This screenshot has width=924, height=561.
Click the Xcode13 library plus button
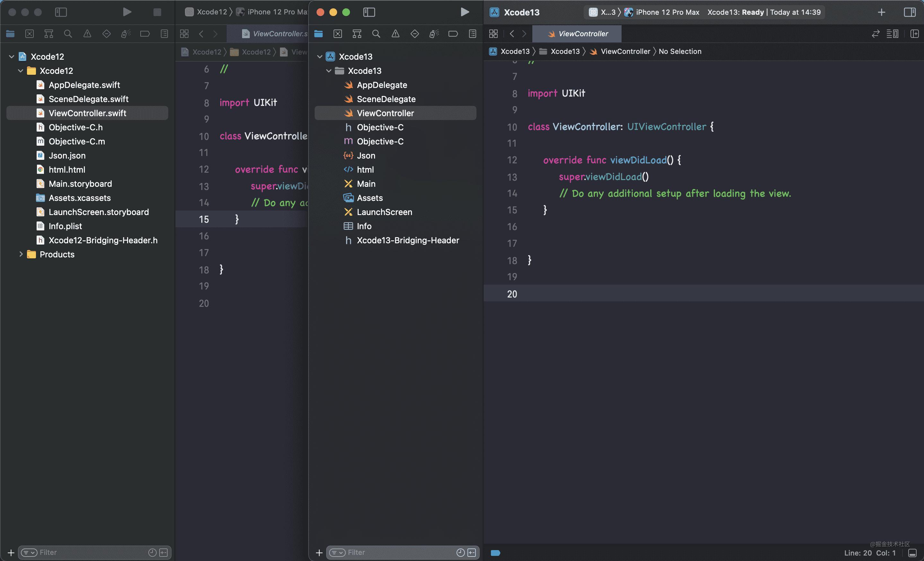click(881, 12)
